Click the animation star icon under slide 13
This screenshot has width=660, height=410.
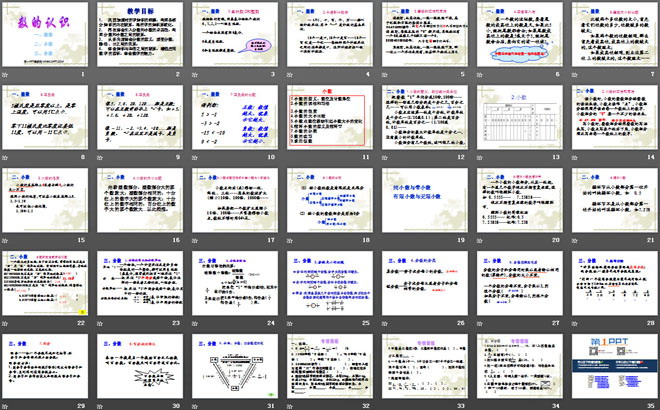[480, 157]
